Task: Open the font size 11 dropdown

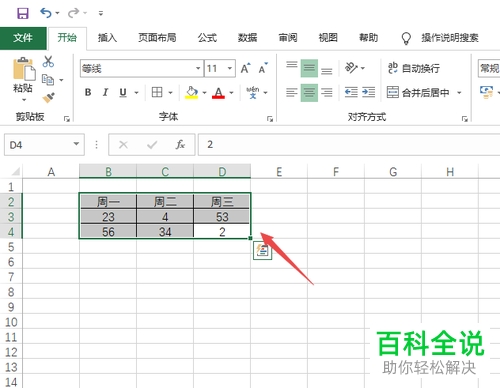Action: coord(230,68)
